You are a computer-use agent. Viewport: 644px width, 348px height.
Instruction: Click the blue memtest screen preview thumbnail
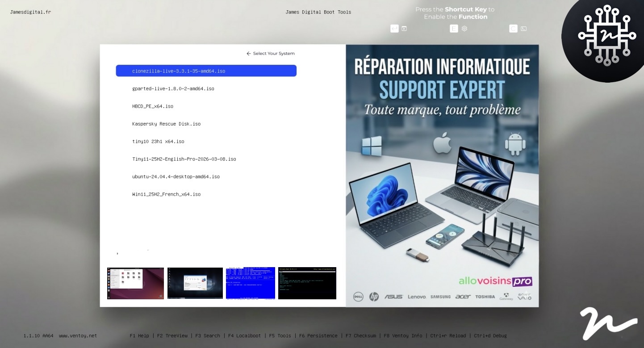pyautogui.click(x=251, y=283)
